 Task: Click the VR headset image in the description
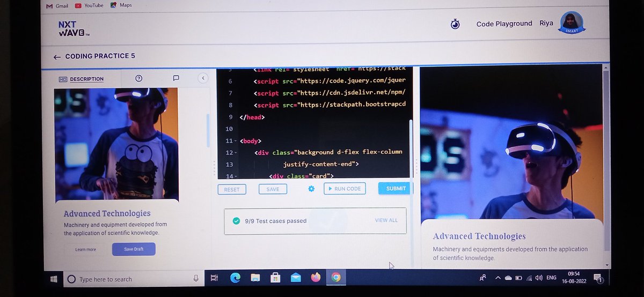(116, 144)
